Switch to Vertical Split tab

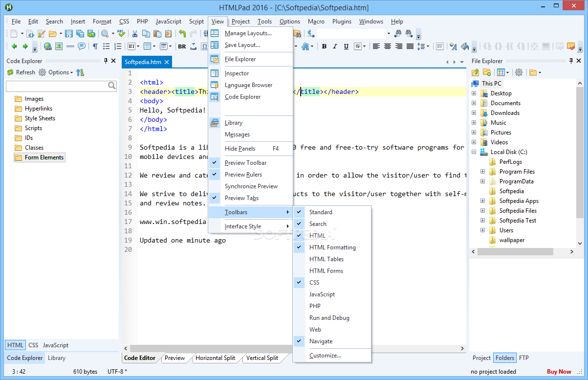point(262,358)
